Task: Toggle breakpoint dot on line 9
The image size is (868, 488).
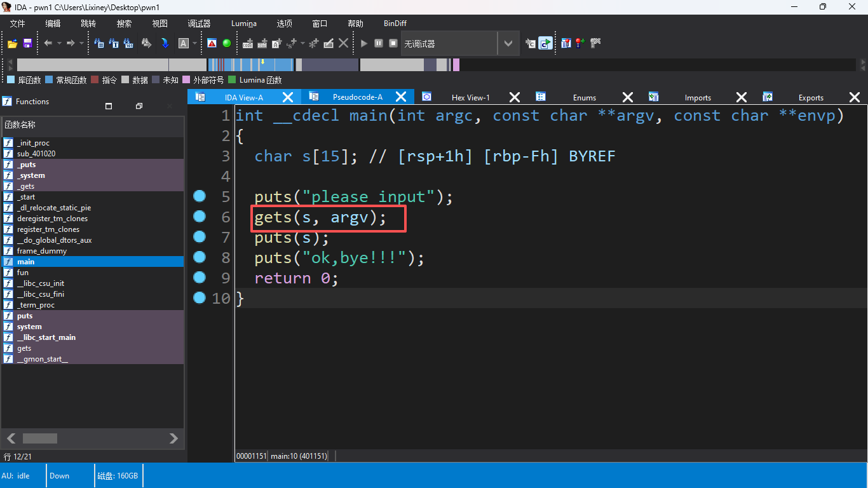Action: pyautogui.click(x=200, y=278)
